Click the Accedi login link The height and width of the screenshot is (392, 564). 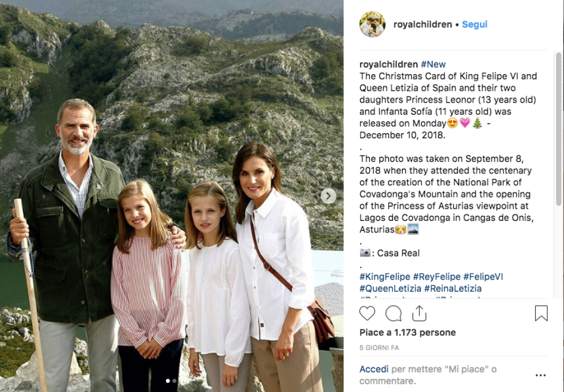(374, 369)
